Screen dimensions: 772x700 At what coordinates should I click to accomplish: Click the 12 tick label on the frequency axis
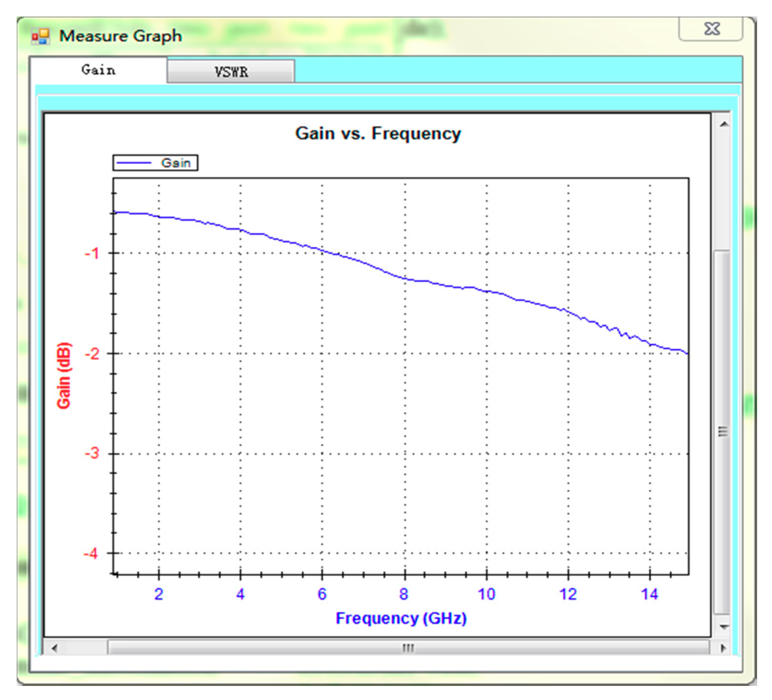(568, 594)
